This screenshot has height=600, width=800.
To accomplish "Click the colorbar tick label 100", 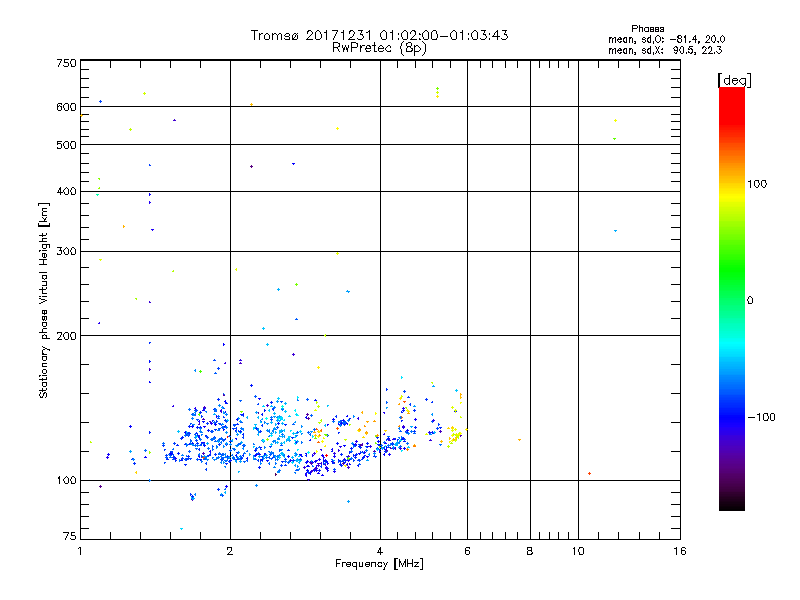I will click(x=757, y=184).
